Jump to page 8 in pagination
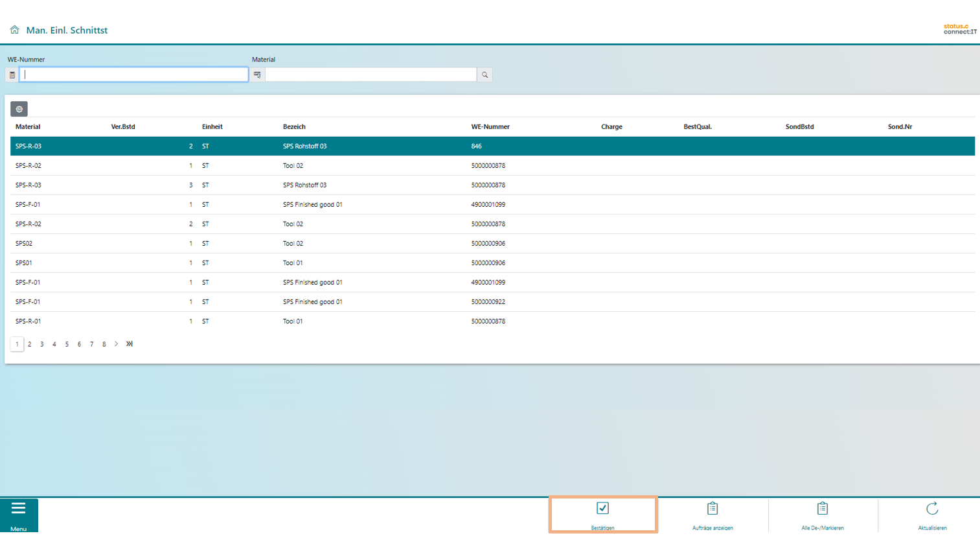 click(104, 344)
